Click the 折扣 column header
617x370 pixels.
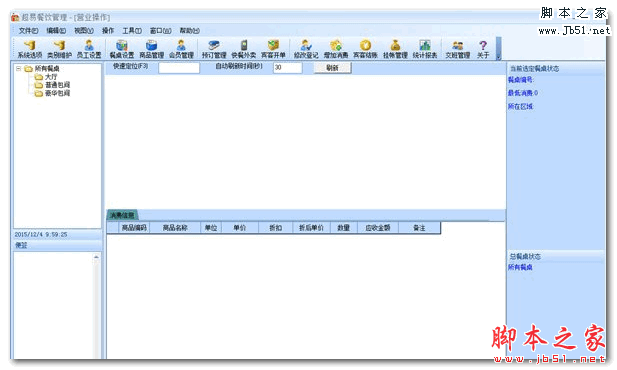coord(275,228)
